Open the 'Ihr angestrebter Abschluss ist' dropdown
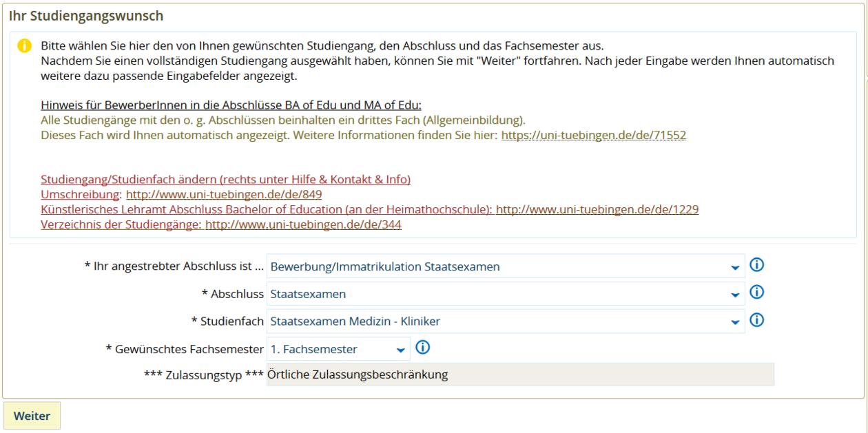 (x=505, y=266)
